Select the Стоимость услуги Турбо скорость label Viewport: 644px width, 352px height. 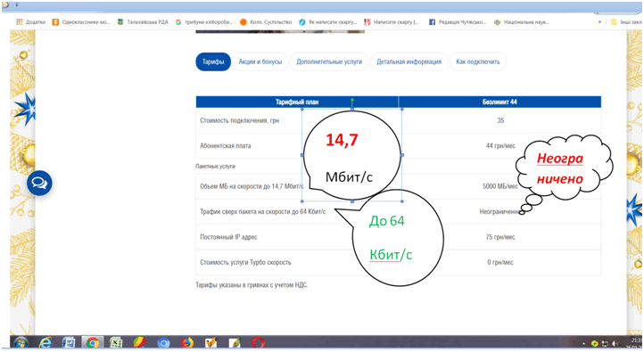pos(245,263)
